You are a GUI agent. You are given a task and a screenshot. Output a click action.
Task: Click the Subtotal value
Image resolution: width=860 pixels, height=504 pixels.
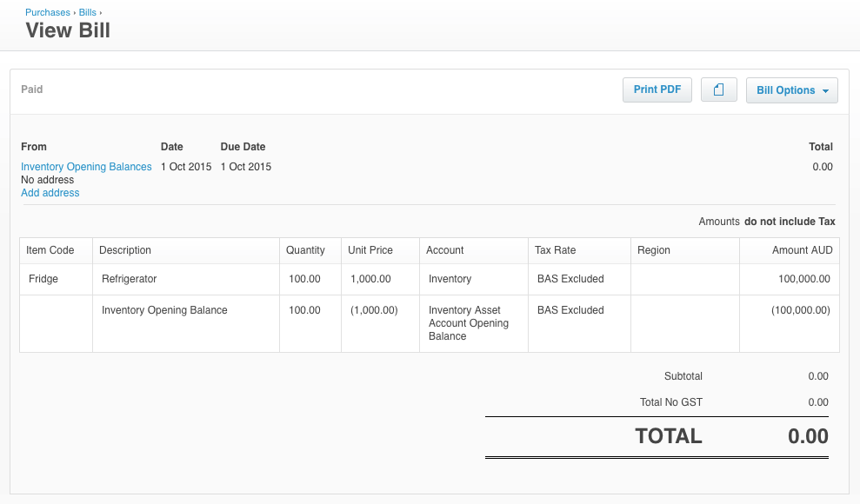pyautogui.click(x=817, y=376)
